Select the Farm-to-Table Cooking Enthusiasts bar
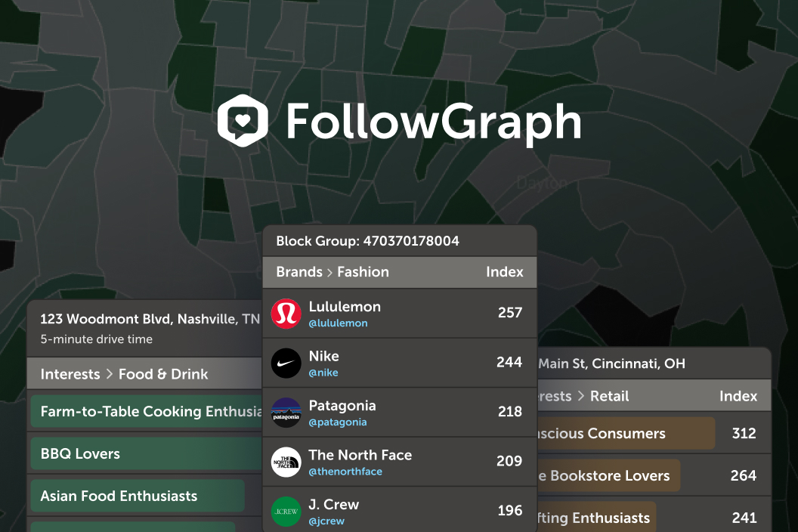Screen dimensions: 798x532 (x=147, y=411)
